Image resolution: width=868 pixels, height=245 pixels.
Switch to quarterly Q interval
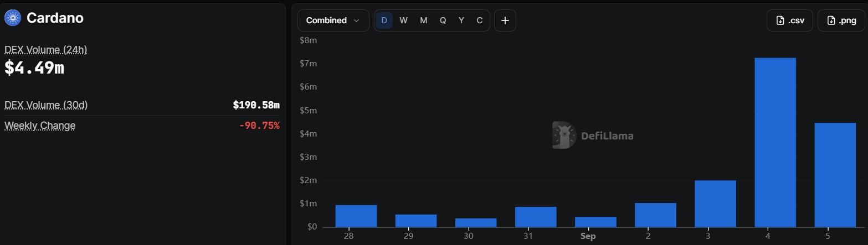pos(443,20)
